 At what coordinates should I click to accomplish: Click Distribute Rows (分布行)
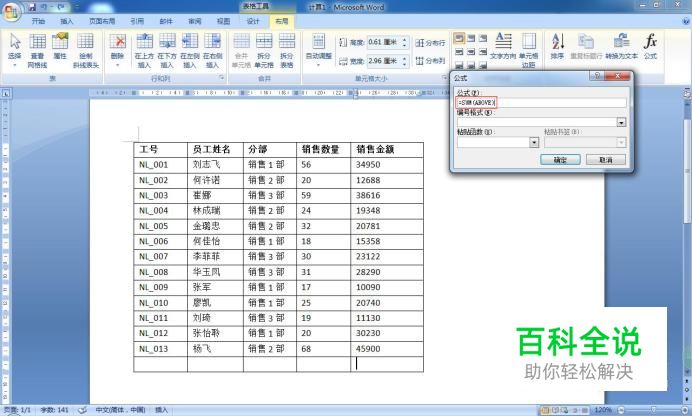pos(430,43)
